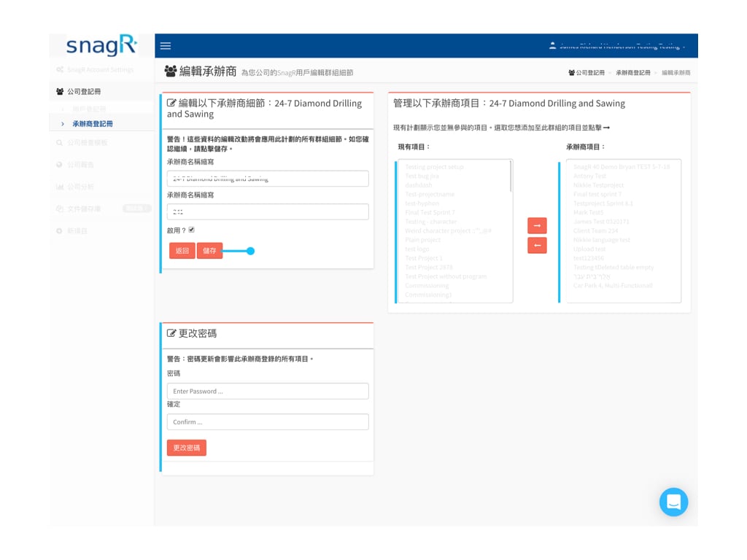Select 'dashdash' in existing projects
The image size is (747, 560).
coord(418,185)
